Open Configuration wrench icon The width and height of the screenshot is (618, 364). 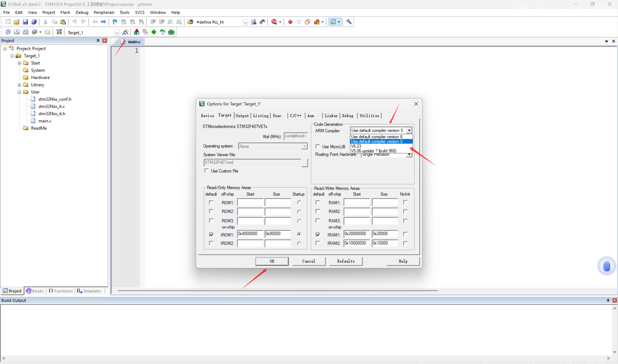click(x=349, y=22)
